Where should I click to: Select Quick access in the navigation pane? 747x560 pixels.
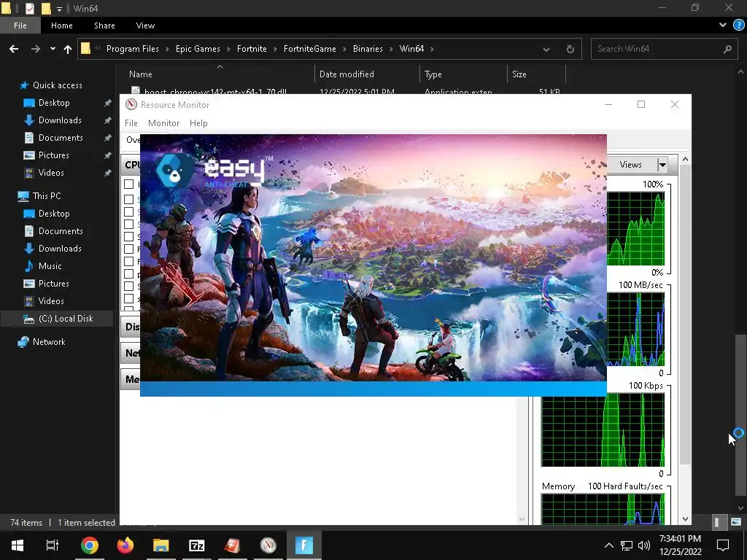(57, 85)
